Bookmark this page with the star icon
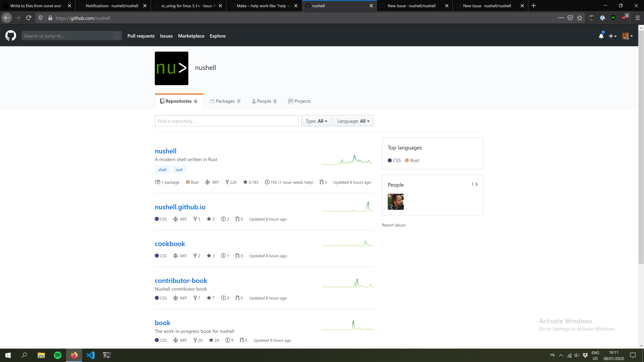 click(579, 18)
